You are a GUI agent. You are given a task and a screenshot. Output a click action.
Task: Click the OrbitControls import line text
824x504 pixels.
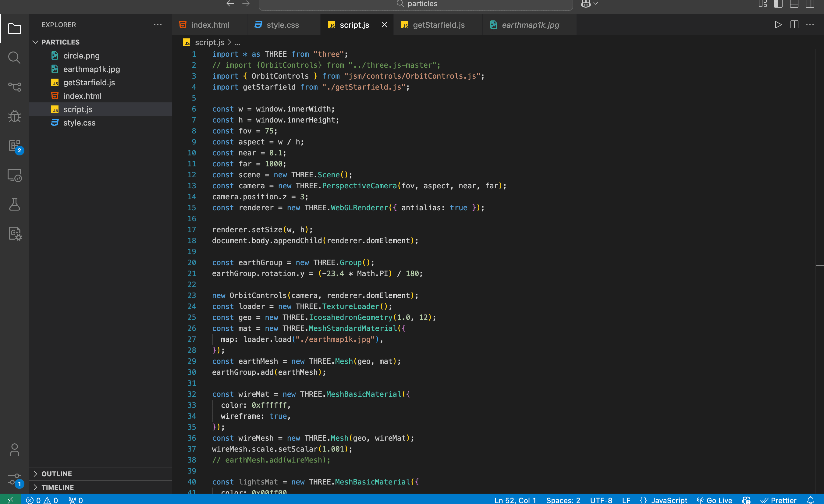[348, 76]
